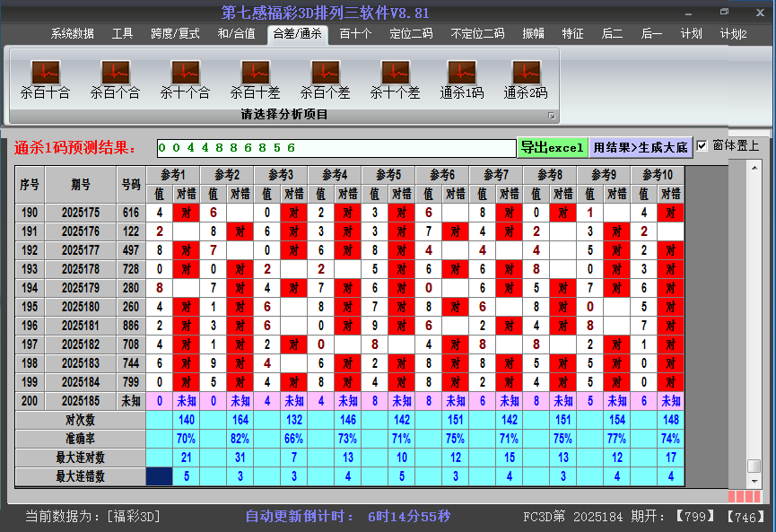The image size is (776, 532).
Task: Select the period cell 2025180
Action: tap(81, 307)
